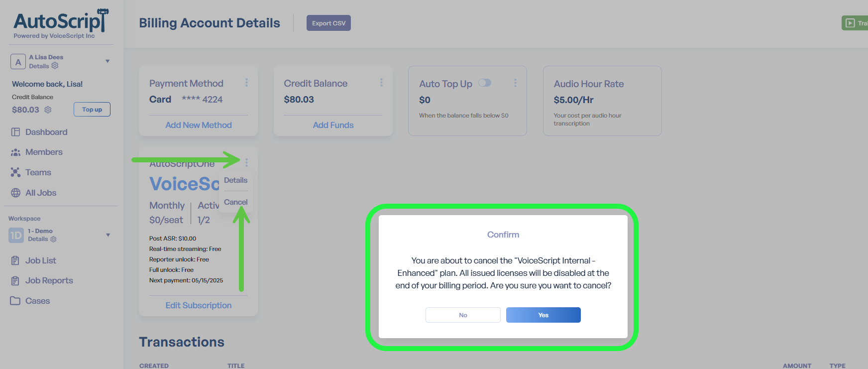
Task: Open AutoScriptOne subscription card options menu
Action: coord(246,162)
